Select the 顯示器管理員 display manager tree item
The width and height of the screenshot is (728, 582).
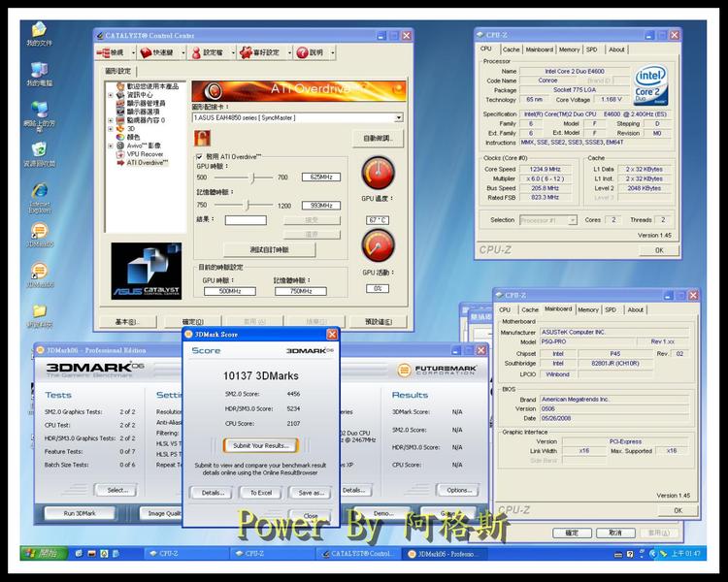pyautogui.click(x=146, y=103)
